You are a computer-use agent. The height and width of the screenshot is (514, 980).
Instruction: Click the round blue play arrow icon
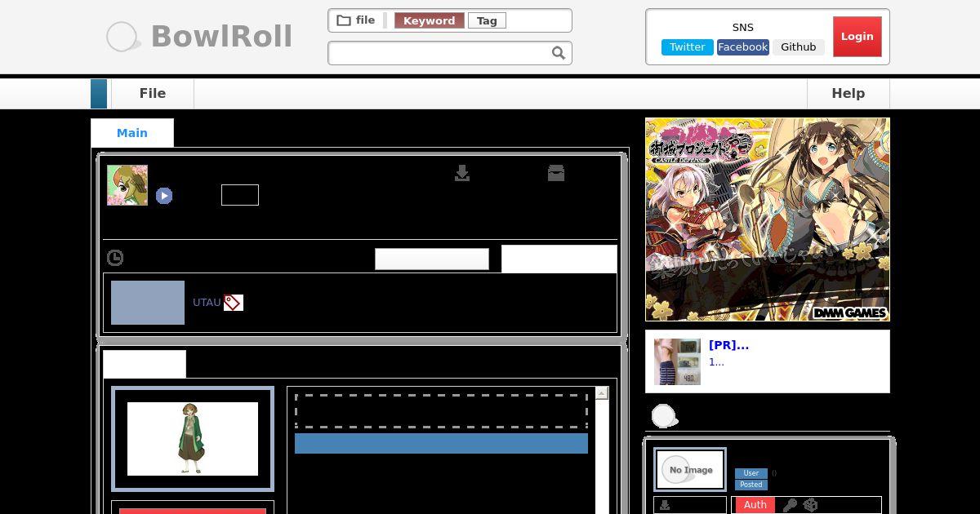[x=164, y=196]
